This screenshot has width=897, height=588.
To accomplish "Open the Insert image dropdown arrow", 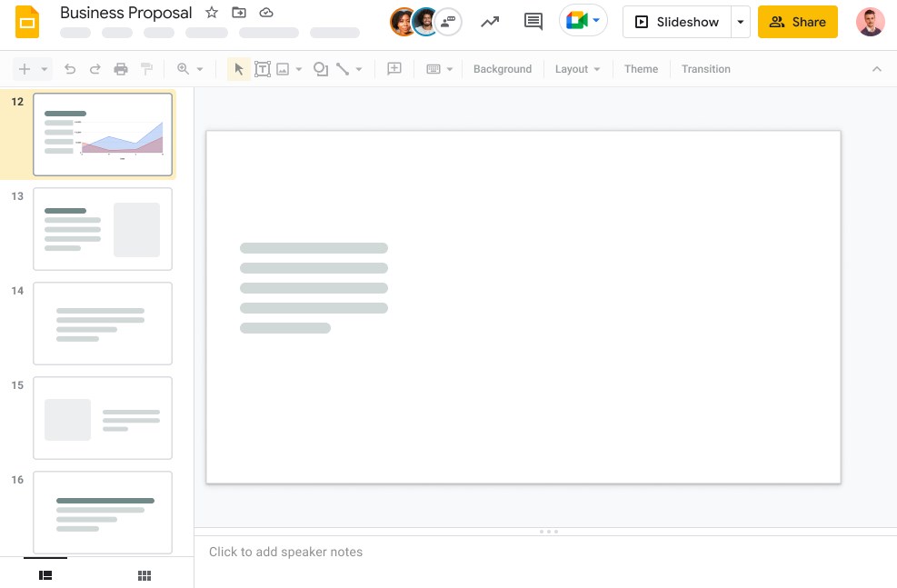I will click(299, 69).
